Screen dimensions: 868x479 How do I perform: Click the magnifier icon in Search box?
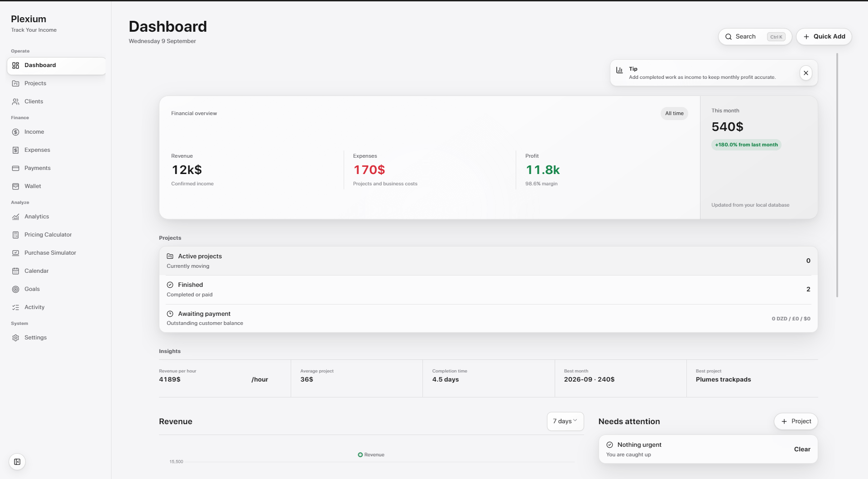tap(729, 37)
